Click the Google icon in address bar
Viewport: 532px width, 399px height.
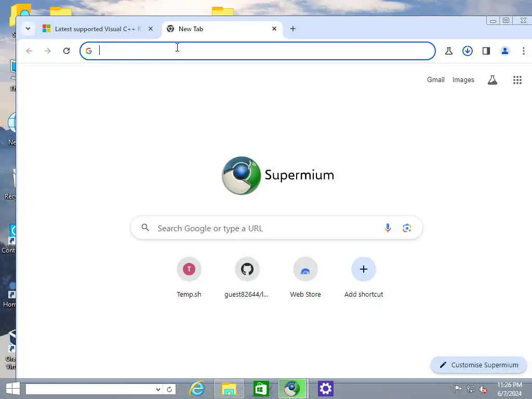tap(89, 51)
